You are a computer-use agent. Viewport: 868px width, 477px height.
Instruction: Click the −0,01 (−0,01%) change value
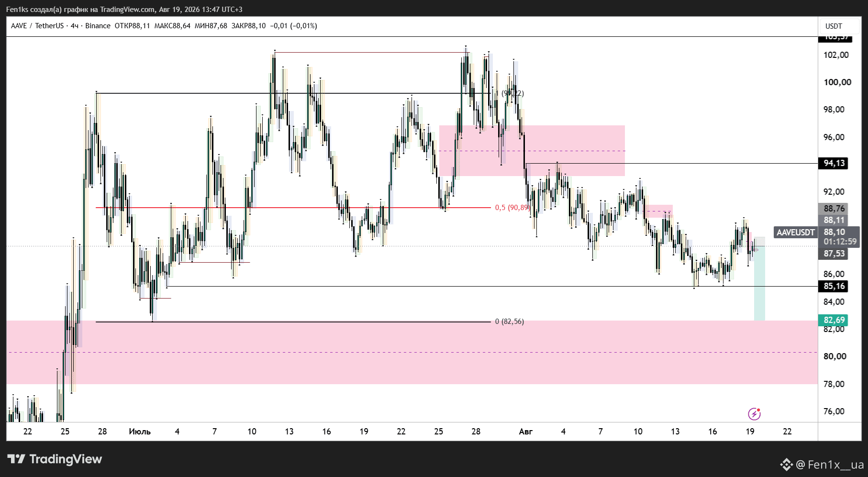[x=293, y=26]
